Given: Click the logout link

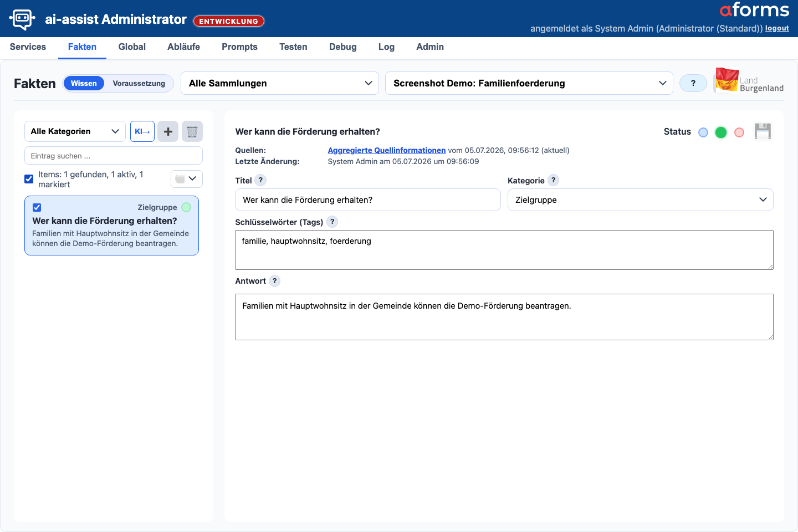Looking at the screenshot, I should click(777, 28).
